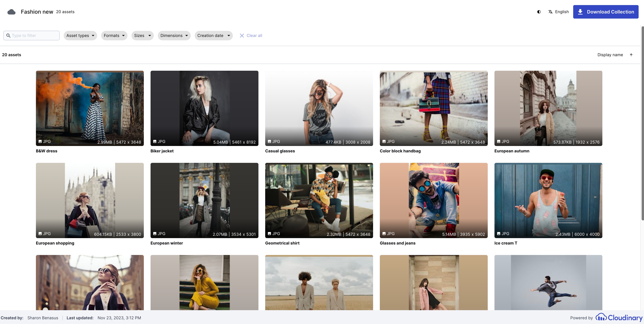Image resolution: width=644 pixels, height=324 pixels.
Task: Click 6000 x 4000 dimensions on Ice cream T
Action: (587, 234)
